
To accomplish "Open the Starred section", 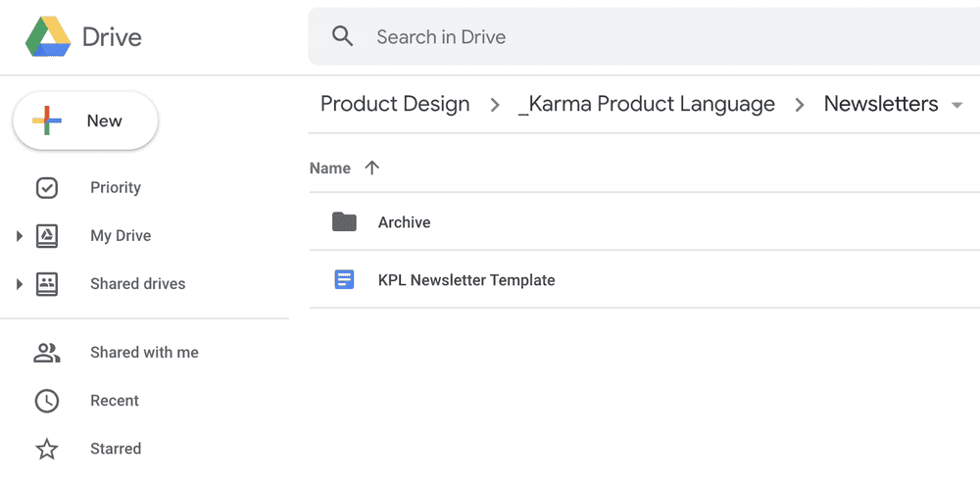I will (116, 449).
